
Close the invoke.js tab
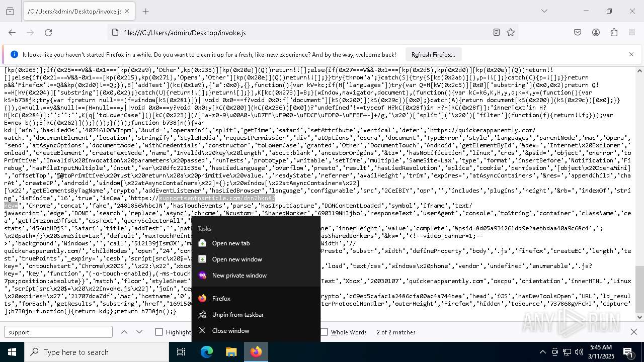(x=127, y=11)
